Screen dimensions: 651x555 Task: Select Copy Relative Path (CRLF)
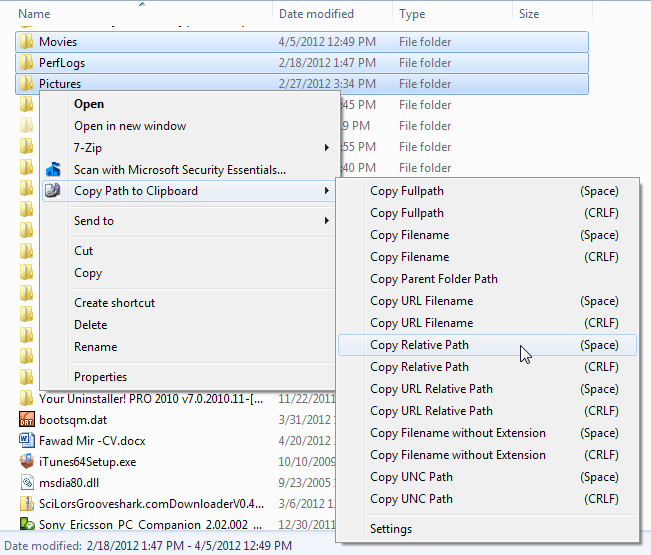487,367
